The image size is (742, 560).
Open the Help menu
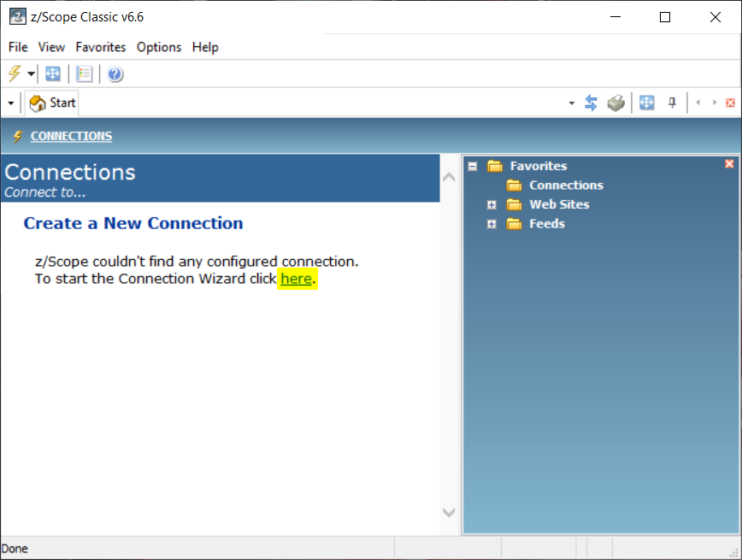point(205,47)
